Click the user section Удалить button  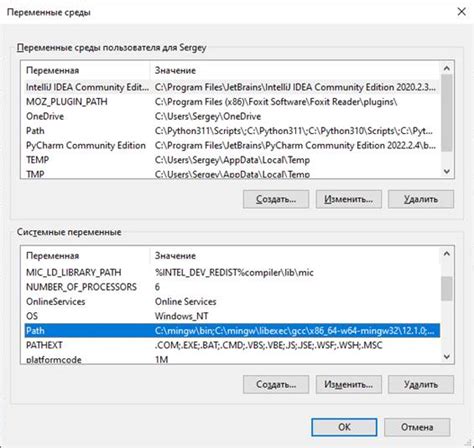click(x=421, y=199)
